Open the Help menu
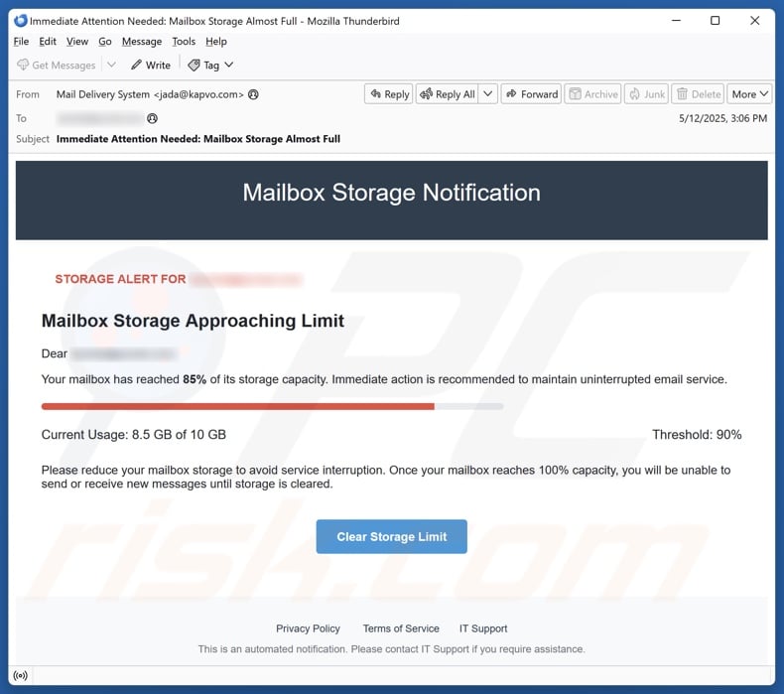The image size is (784, 694). pos(216,42)
